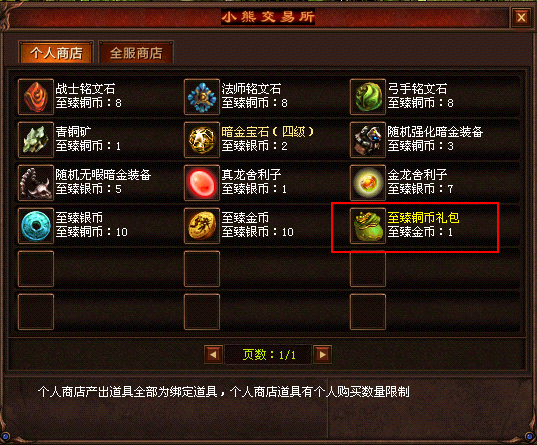537x445 pixels.
Task: Switch to the 个人商店 tab
Action: point(56,52)
